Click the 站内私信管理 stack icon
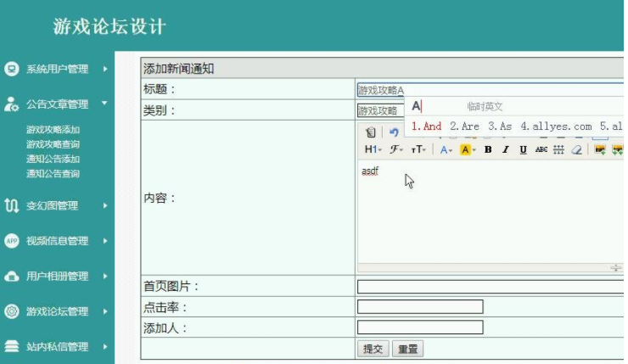This screenshot has height=364, width=628. [x=12, y=346]
